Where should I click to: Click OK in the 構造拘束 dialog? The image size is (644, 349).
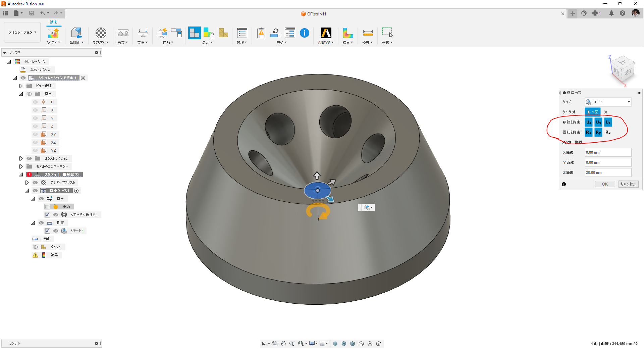click(x=605, y=184)
